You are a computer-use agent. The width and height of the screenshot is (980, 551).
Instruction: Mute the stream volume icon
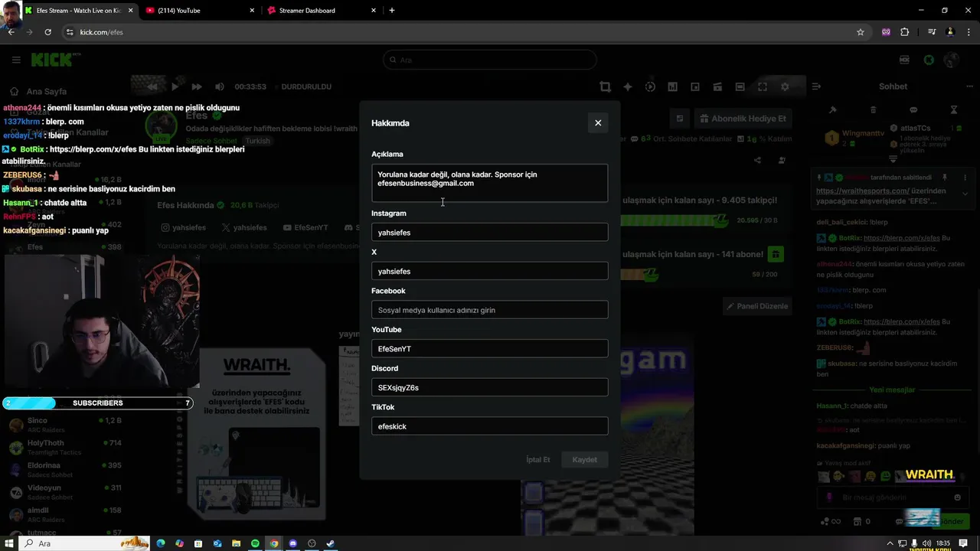[x=220, y=86]
